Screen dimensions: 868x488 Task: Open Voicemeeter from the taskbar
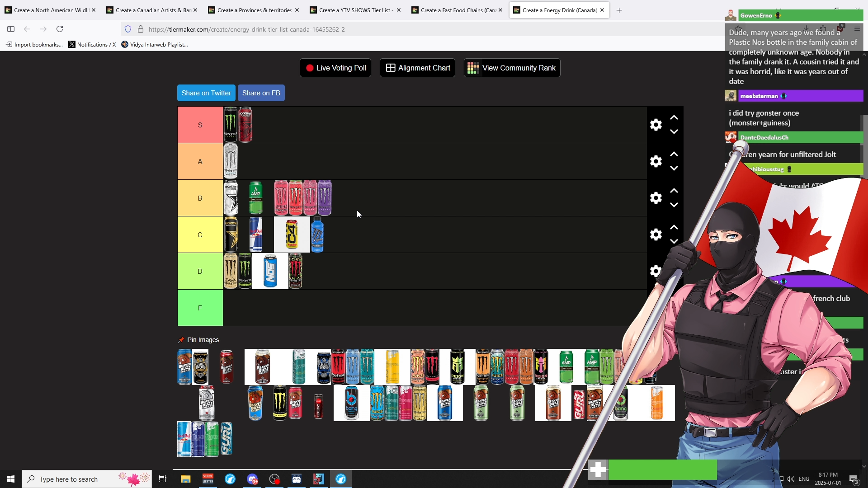208,479
